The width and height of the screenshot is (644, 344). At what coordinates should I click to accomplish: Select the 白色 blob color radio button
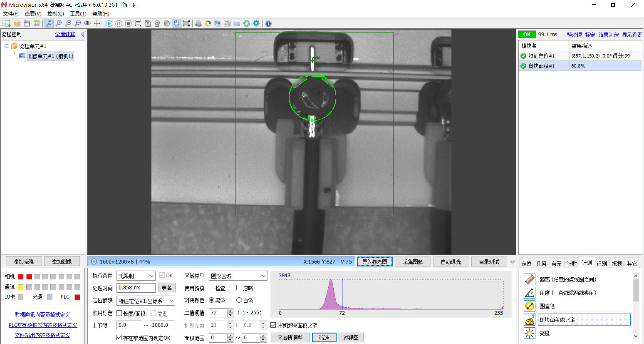(x=239, y=300)
